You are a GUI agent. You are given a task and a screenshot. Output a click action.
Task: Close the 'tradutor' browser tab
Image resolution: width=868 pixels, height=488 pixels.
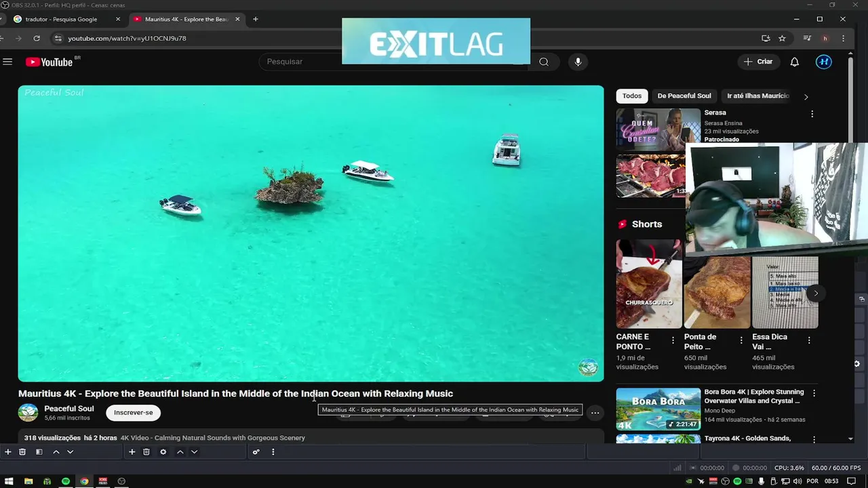click(x=117, y=19)
